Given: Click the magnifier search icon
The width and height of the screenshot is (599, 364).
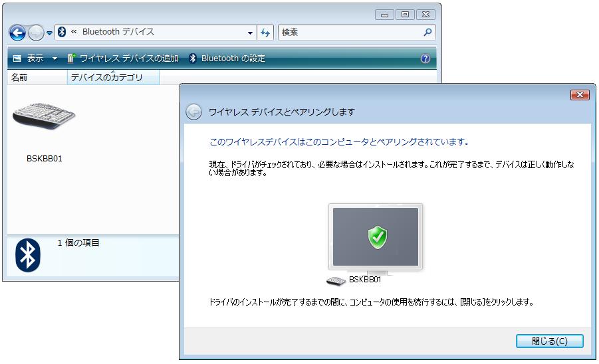Looking at the screenshot, I should (x=427, y=32).
